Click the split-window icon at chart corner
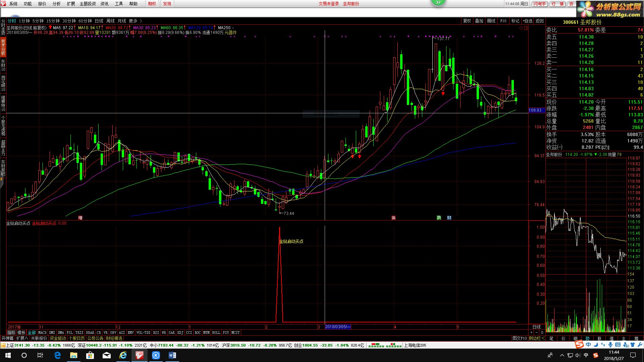 (526, 28)
